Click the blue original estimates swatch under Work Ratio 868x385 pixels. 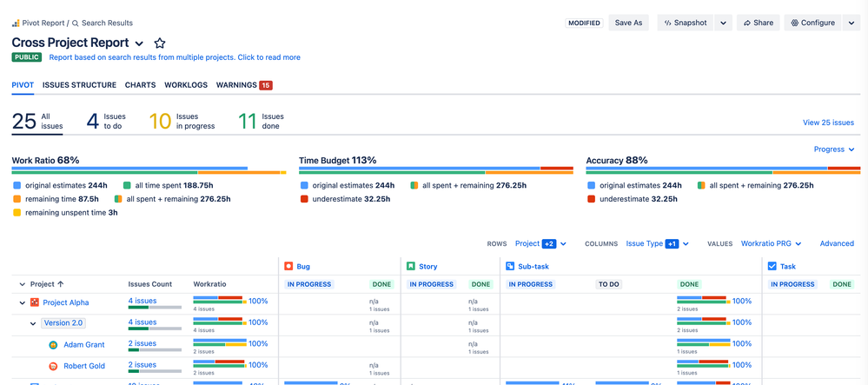click(x=17, y=186)
